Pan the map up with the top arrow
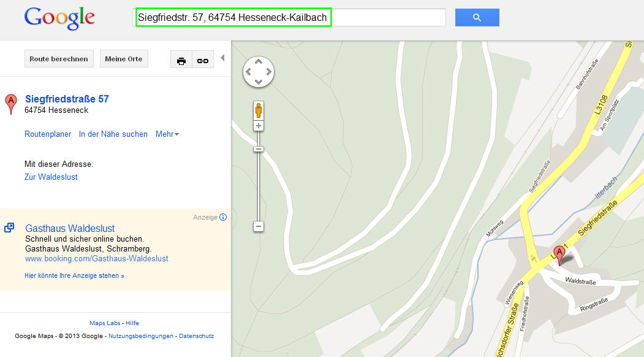This screenshot has width=644, height=357. click(259, 62)
